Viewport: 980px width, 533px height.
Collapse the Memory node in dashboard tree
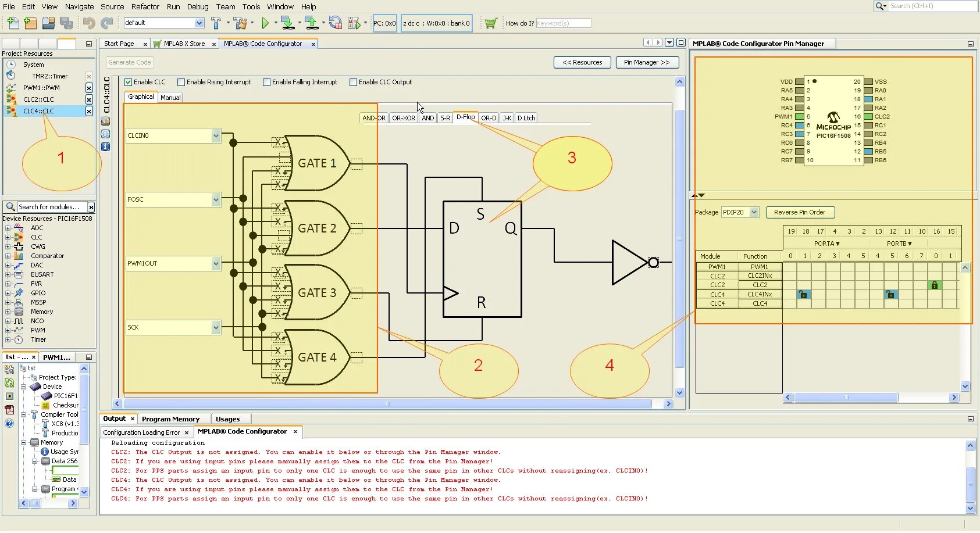click(24, 442)
